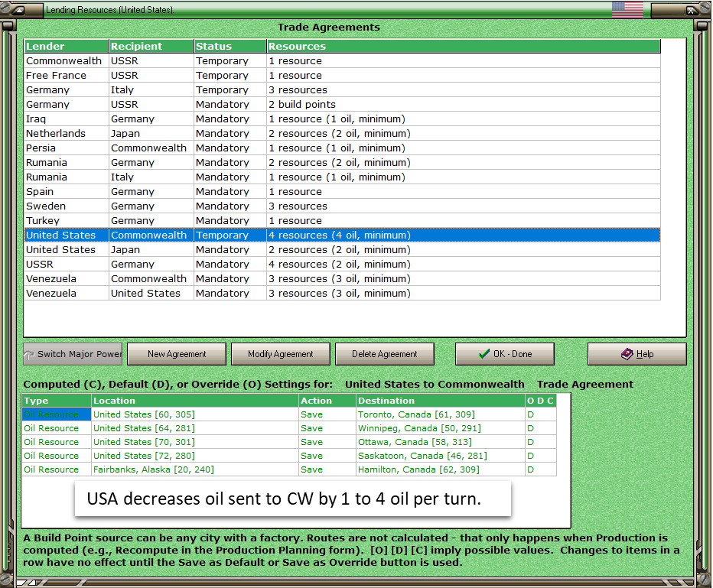Click the Destination column header

pyautogui.click(x=440, y=401)
